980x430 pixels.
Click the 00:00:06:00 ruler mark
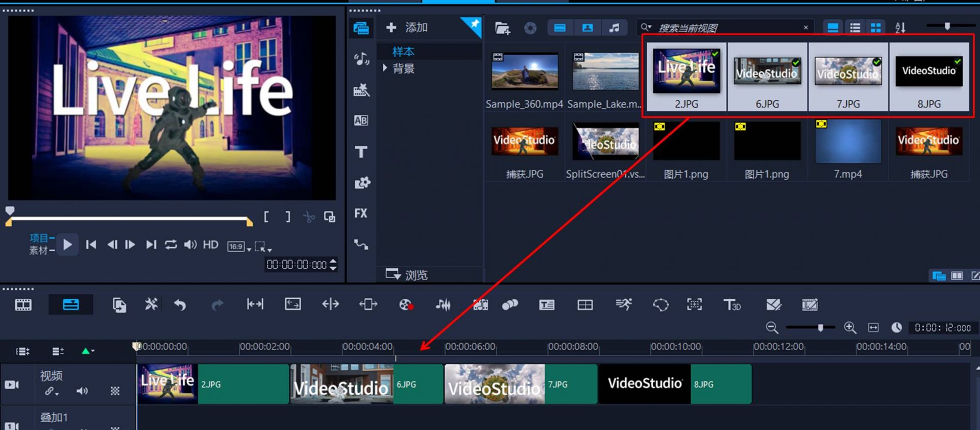click(x=470, y=347)
